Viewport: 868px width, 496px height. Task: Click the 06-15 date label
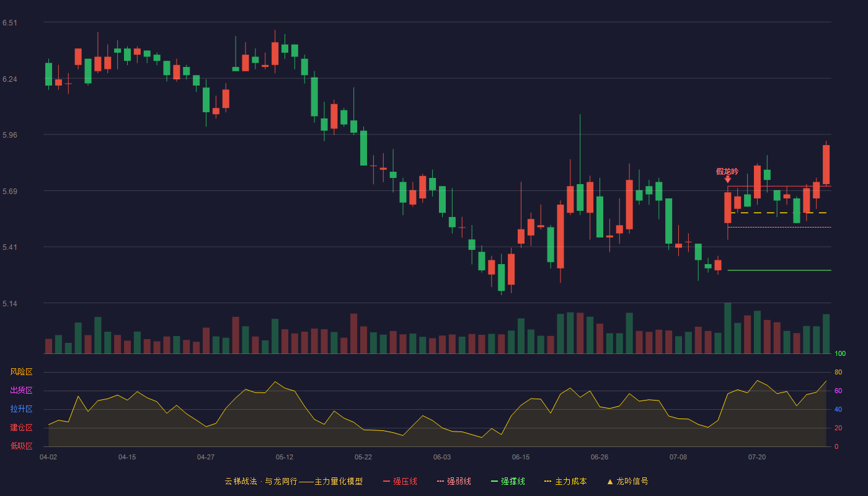(x=521, y=457)
